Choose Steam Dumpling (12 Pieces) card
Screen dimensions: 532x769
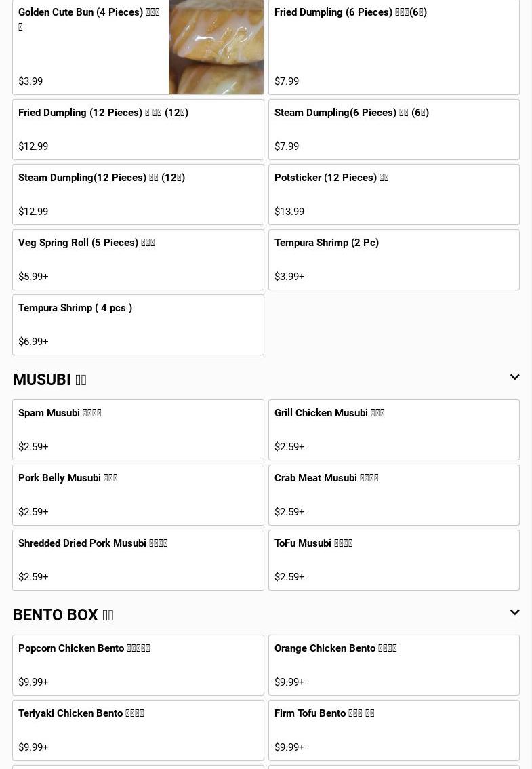[138, 195]
